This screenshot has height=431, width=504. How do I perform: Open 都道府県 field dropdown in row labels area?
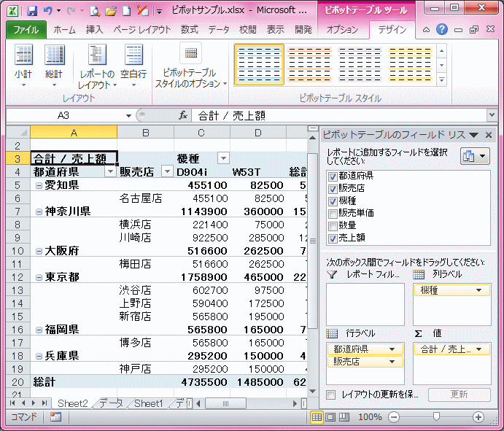[x=392, y=349]
